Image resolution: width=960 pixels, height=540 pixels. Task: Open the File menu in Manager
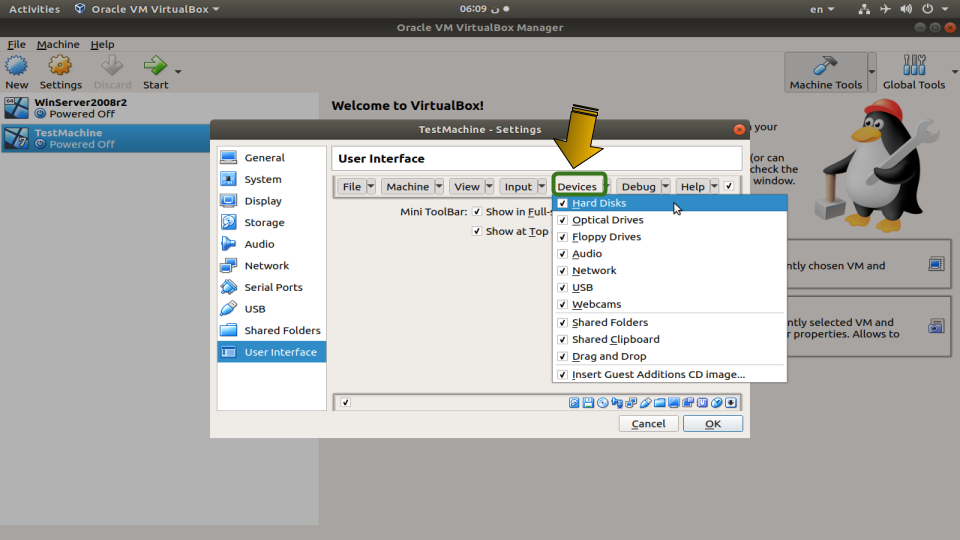click(16, 44)
